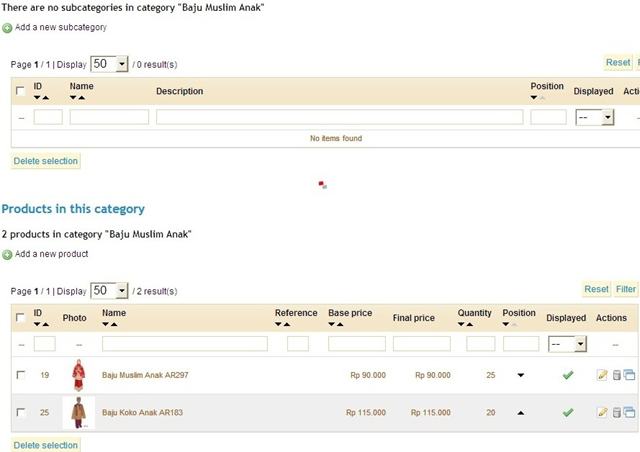The height and width of the screenshot is (452, 640).
Task: Click base price Rp 115.000 cell
Action: pos(366,412)
